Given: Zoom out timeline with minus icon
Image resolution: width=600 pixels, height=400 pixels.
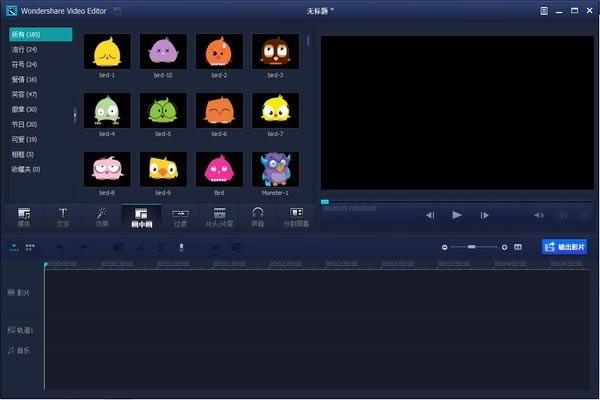Looking at the screenshot, I should pyautogui.click(x=445, y=247).
